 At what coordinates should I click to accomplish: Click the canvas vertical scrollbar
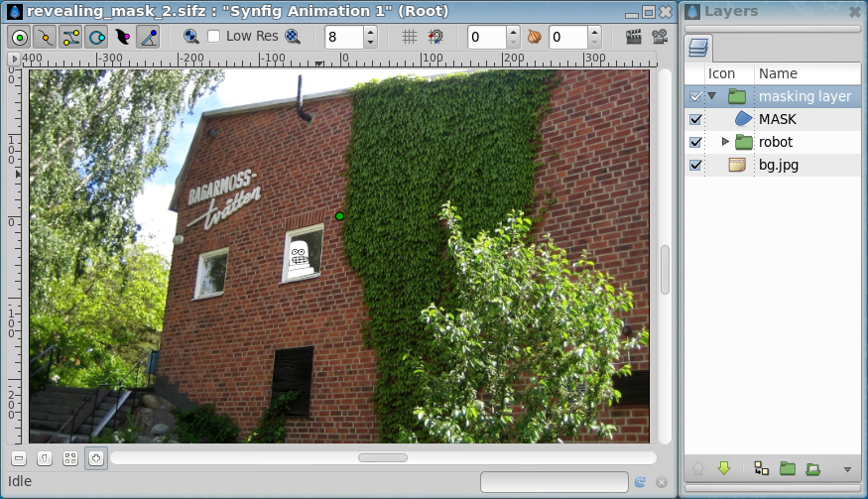[665, 255]
